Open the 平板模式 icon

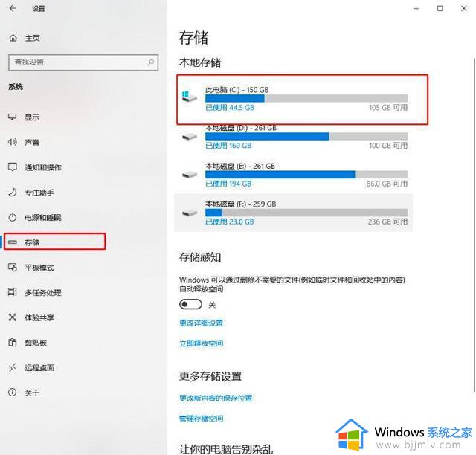[13, 268]
